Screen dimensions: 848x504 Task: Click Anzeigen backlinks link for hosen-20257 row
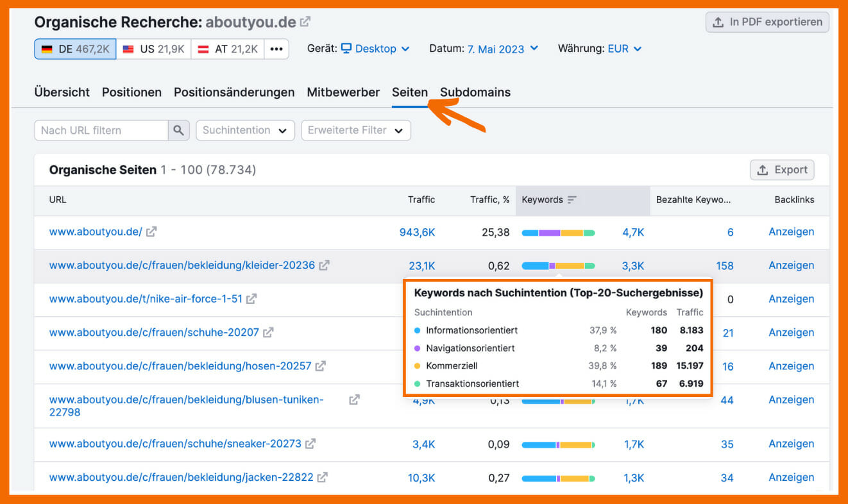tap(791, 366)
